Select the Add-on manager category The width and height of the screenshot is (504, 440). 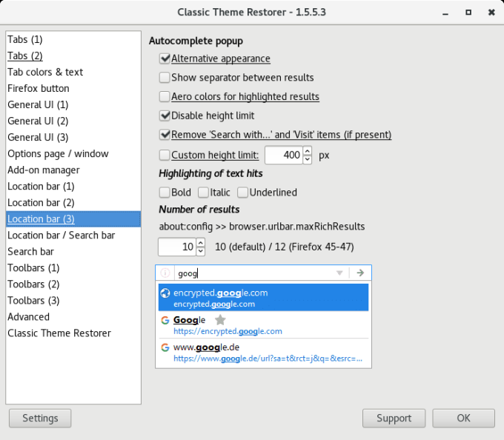pyautogui.click(x=73, y=170)
